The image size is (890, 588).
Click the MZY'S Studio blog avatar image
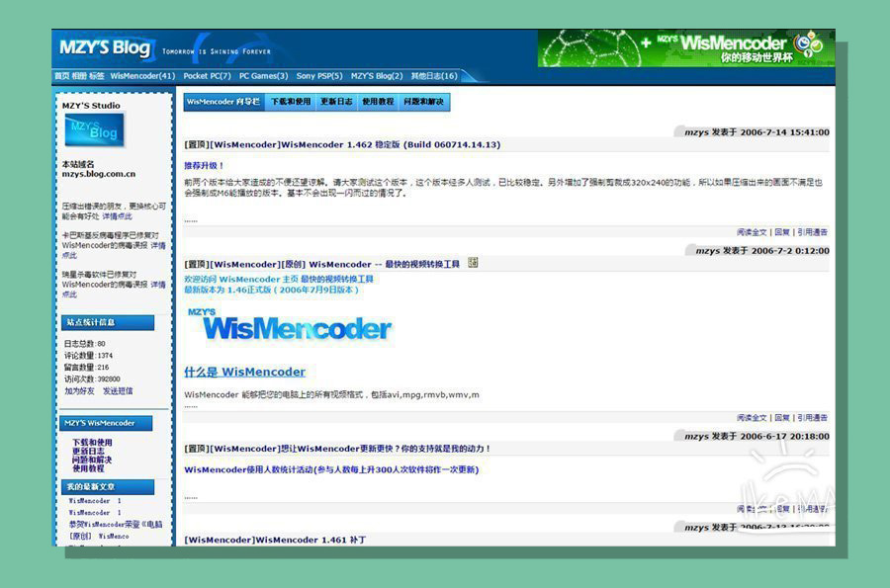click(94, 130)
